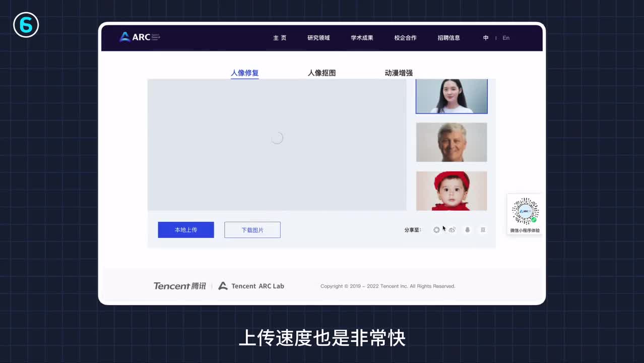
Task: Open 校企合作 in navigation bar
Action: coord(405,38)
